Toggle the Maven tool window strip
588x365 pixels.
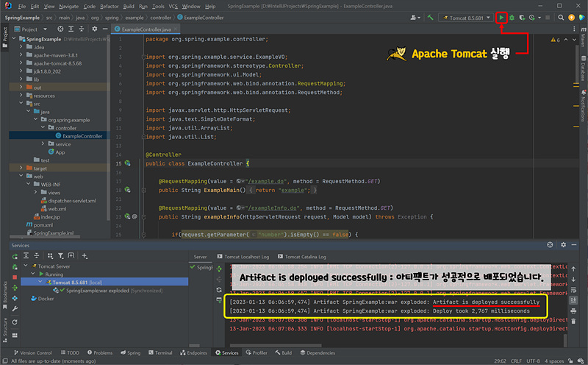pos(584,36)
